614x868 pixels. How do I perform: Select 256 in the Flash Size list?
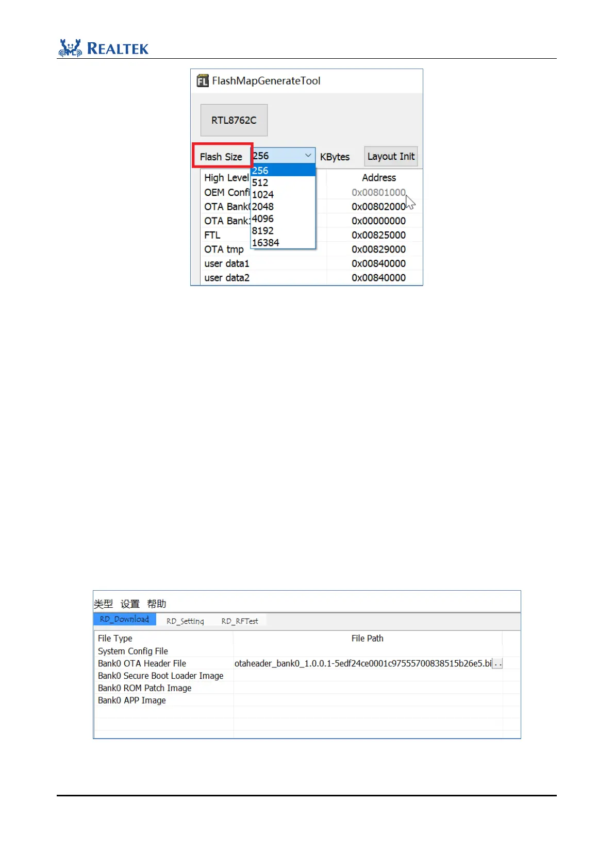pos(283,170)
